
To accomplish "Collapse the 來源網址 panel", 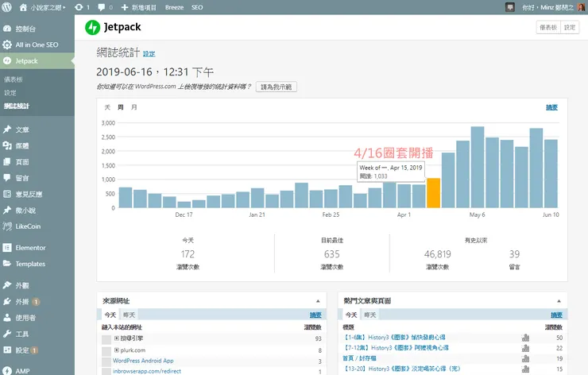I will point(318,301).
